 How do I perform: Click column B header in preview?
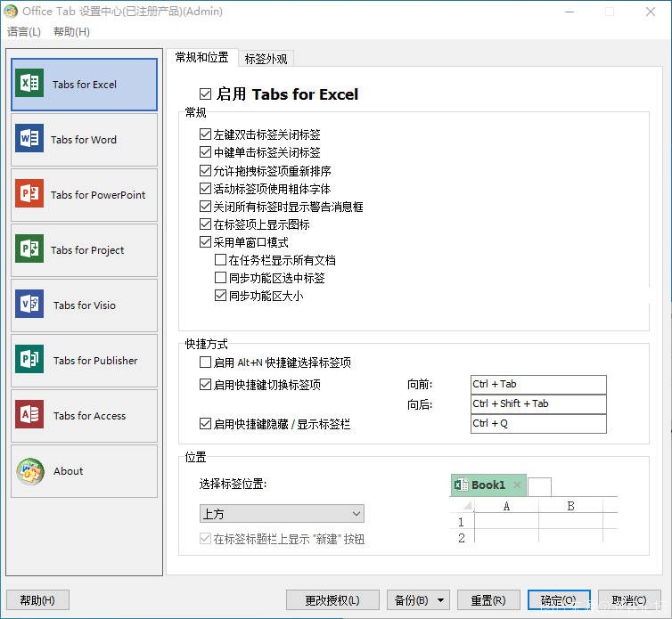tap(570, 506)
